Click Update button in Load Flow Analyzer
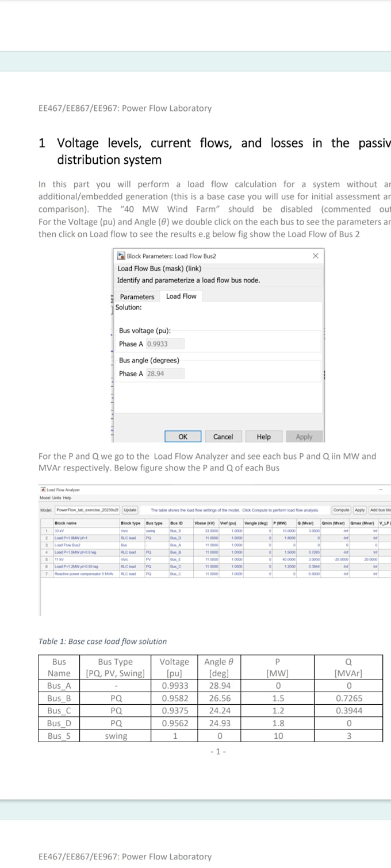The width and height of the screenshot is (391, 868). click(131, 510)
